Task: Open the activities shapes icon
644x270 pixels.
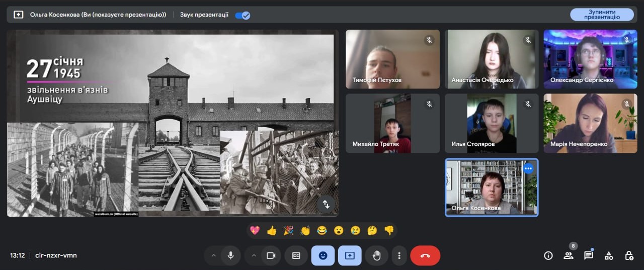Action: point(609,255)
